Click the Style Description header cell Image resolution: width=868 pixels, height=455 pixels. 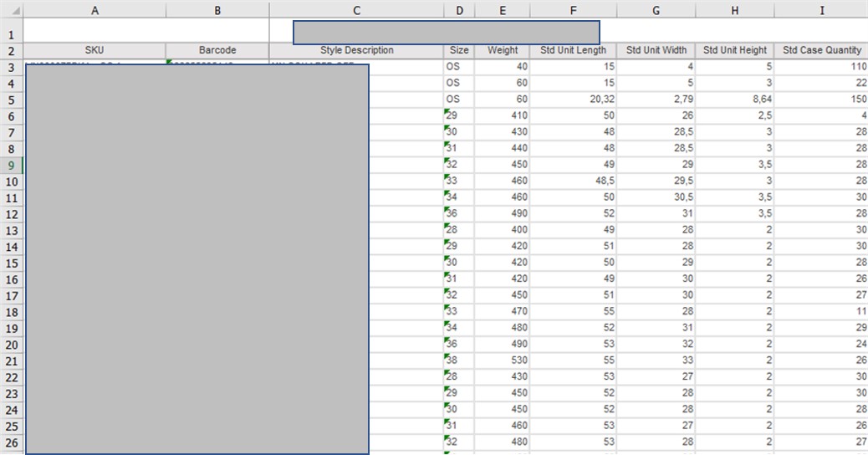click(356, 50)
